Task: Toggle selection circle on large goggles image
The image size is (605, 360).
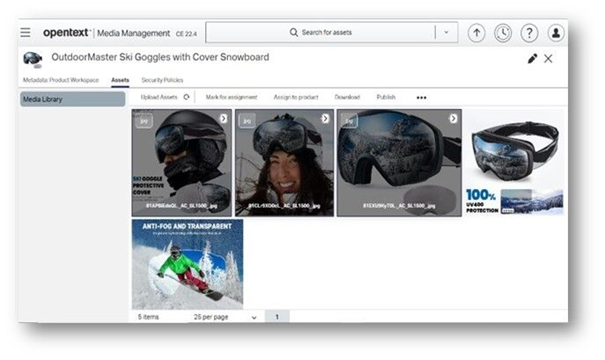Action: coord(453,118)
